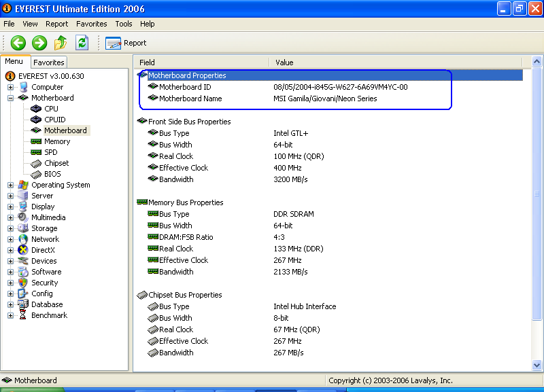Click the Computer icon in tree
544x392 pixels.
[24, 87]
